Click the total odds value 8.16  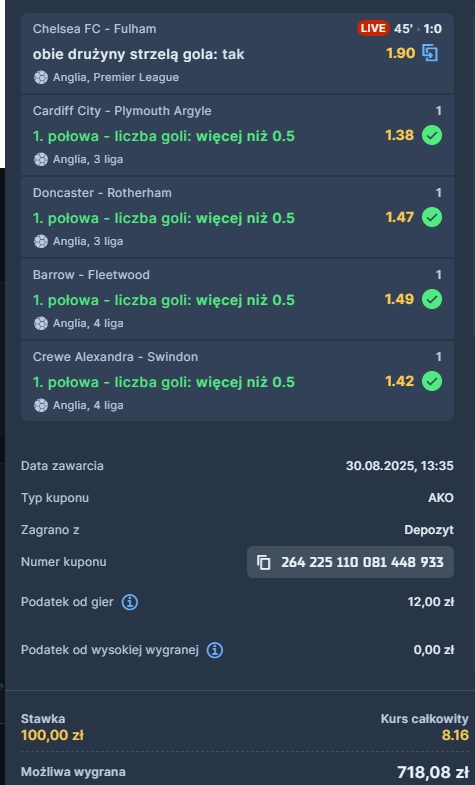(x=455, y=735)
